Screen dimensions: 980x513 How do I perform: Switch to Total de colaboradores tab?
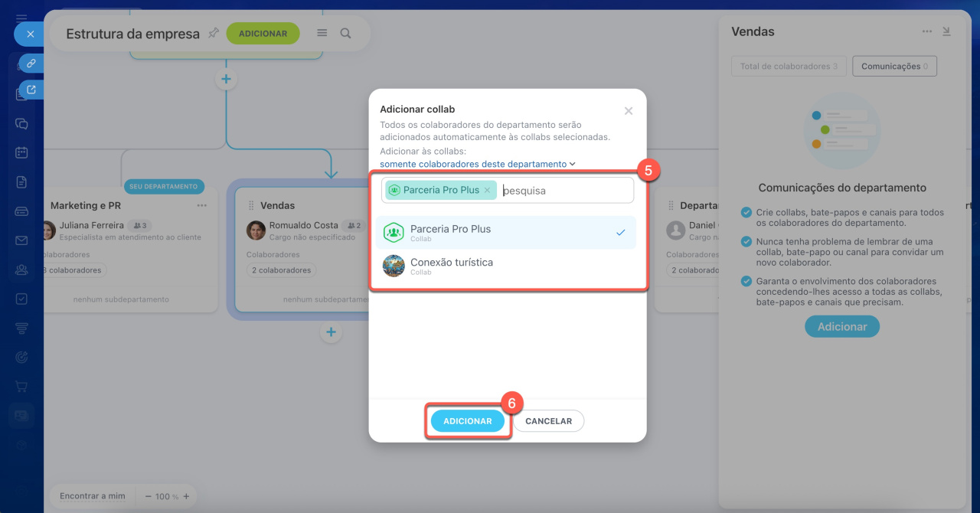(788, 67)
